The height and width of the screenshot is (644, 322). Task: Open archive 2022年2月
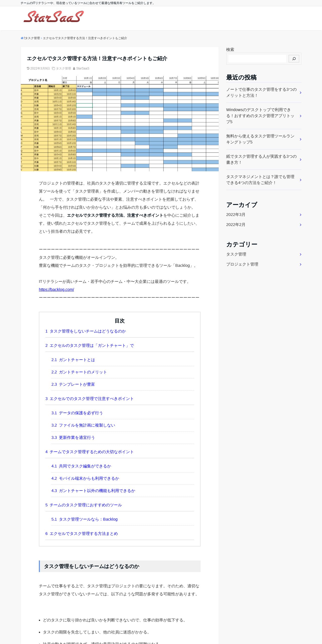click(x=236, y=225)
